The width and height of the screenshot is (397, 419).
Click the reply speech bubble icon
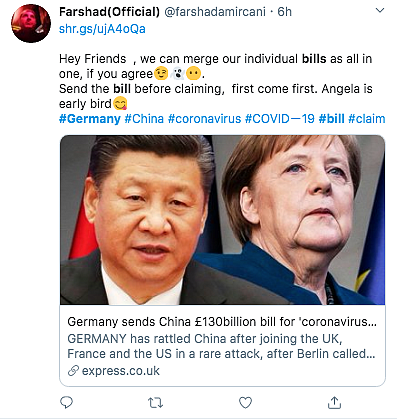tap(66, 403)
